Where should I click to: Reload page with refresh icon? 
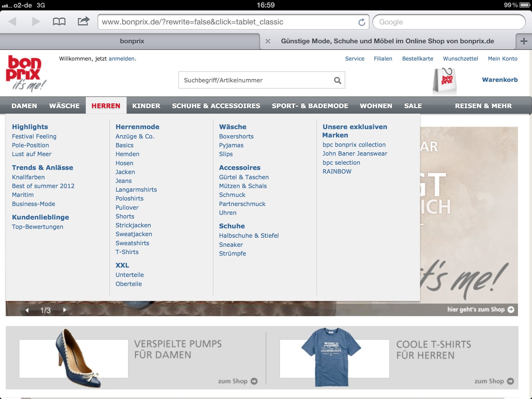click(x=362, y=22)
